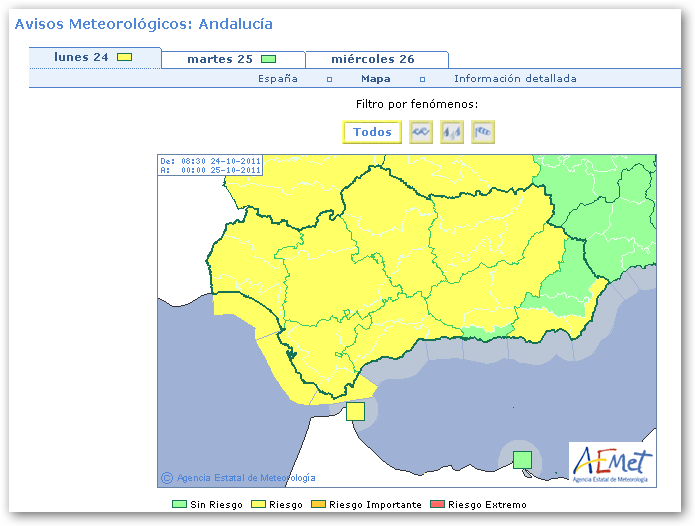This screenshot has height=526, width=695.
Task: Click the yellow Ceuta warning square
Action: pos(356,411)
